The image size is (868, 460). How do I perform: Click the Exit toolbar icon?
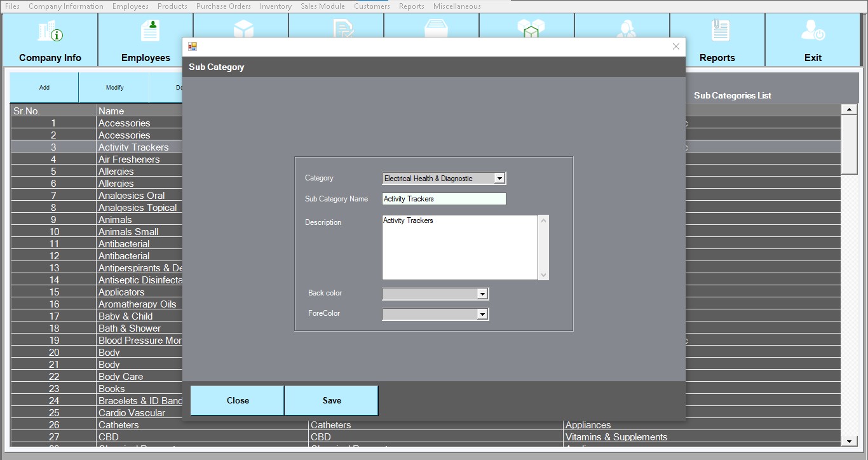pyautogui.click(x=813, y=31)
